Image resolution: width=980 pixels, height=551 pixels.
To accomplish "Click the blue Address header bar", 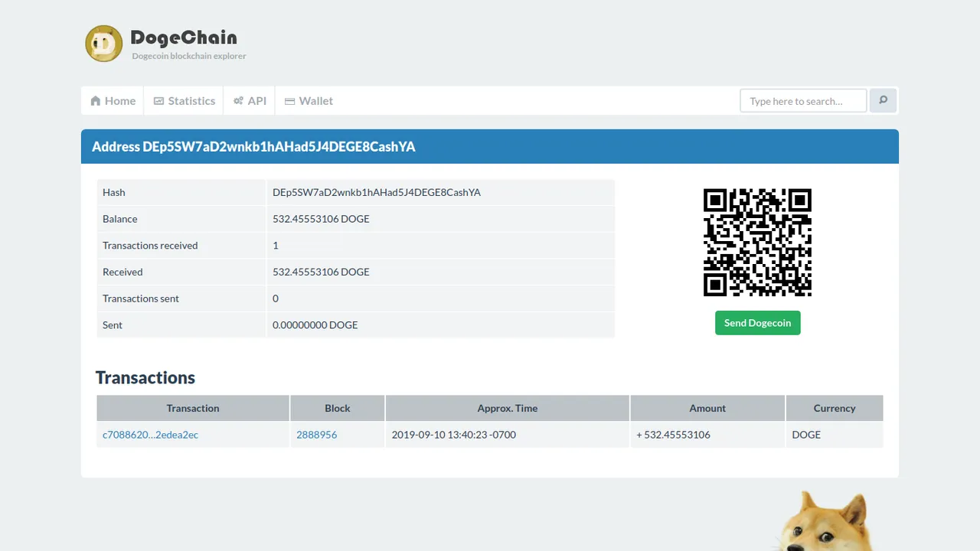I will pos(490,146).
